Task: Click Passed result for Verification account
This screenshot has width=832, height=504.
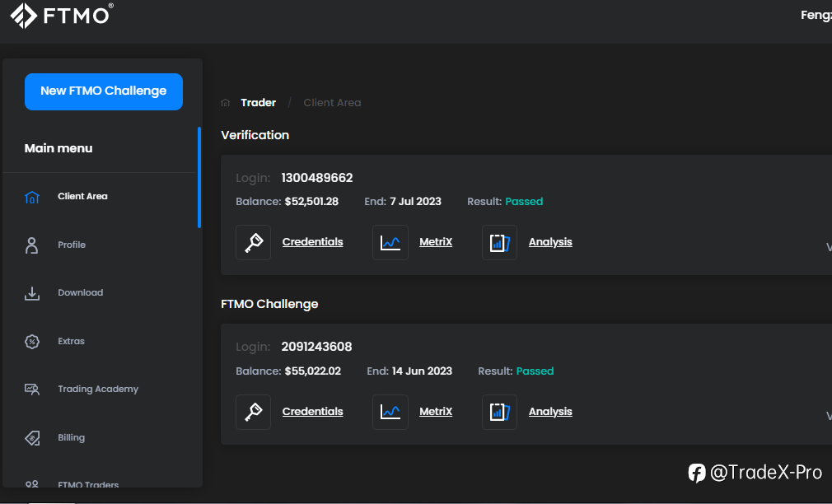Action: pyautogui.click(x=524, y=202)
